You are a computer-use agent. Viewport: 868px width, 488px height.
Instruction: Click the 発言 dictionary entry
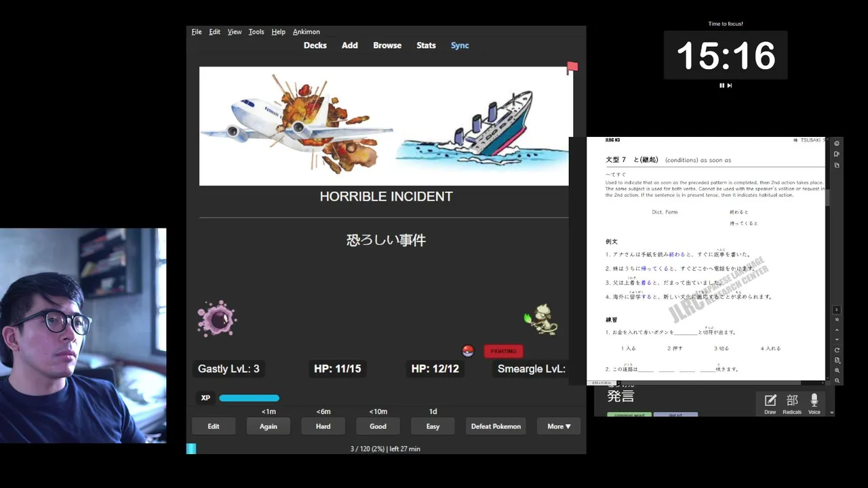(x=620, y=396)
